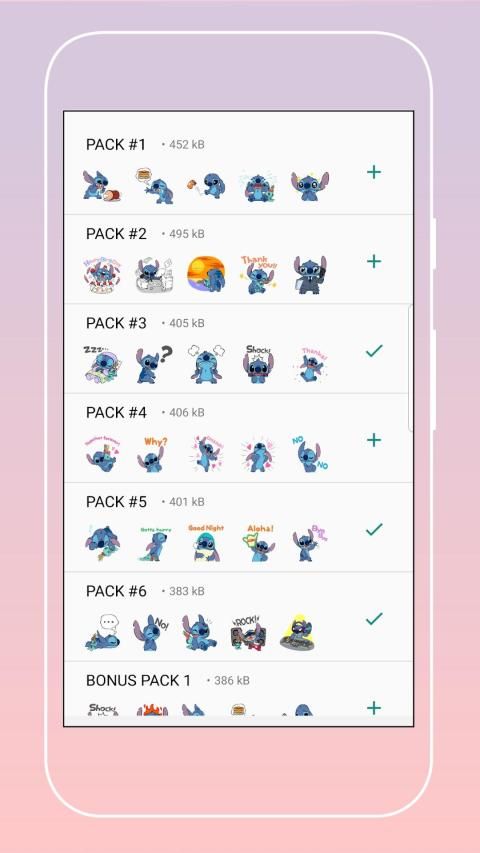Tap the sunset sticker in PACK #2

pos(206,275)
